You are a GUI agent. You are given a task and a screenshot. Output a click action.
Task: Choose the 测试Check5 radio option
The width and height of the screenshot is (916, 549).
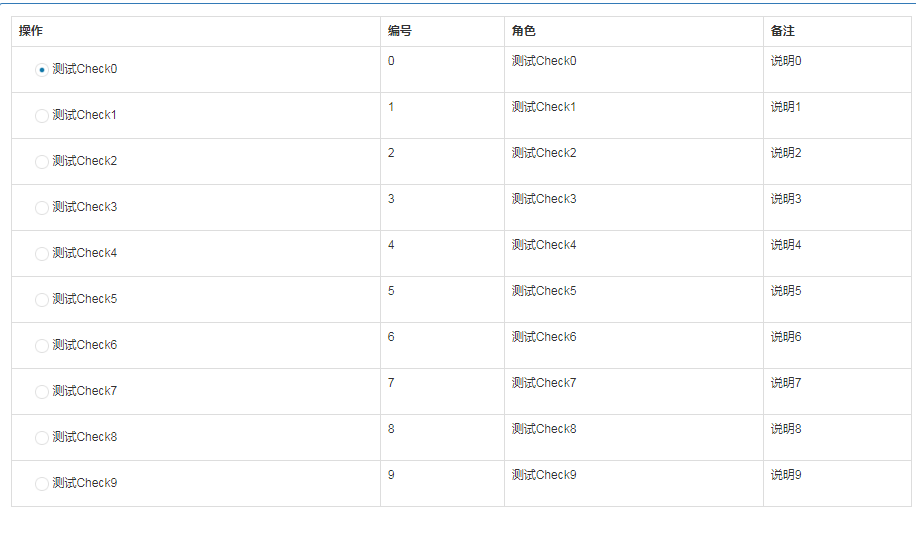[41, 300]
